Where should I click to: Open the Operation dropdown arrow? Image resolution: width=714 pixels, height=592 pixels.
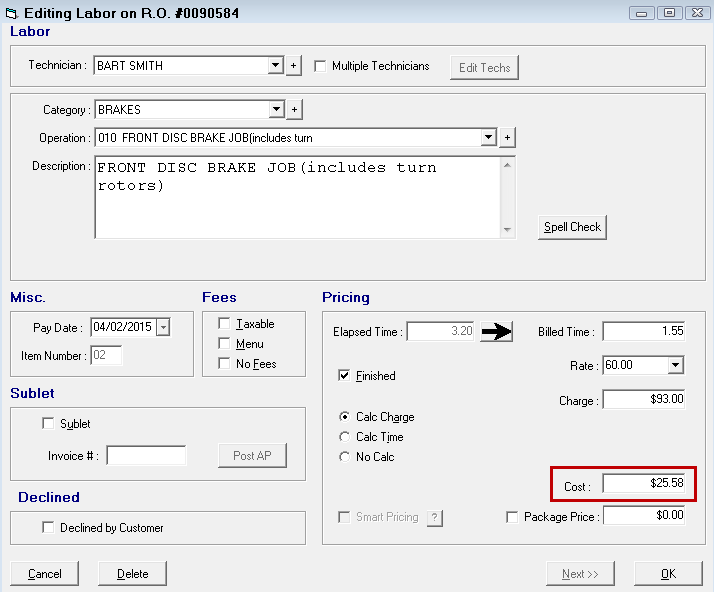click(x=489, y=137)
